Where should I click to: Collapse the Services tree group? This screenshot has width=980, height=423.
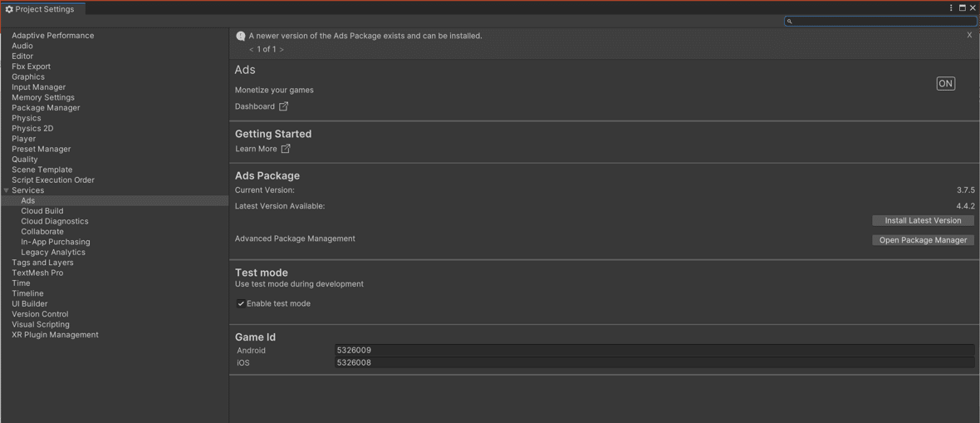(x=7, y=190)
